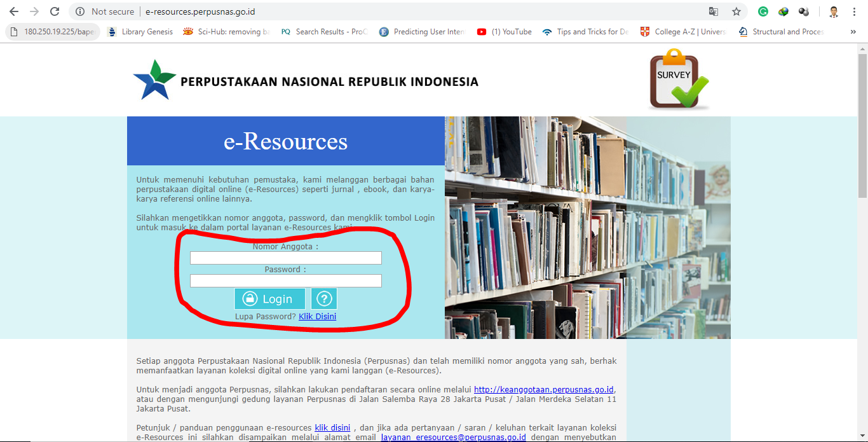Click the Login button
Viewport: 868px width, 442px height.
tap(270, 298)
